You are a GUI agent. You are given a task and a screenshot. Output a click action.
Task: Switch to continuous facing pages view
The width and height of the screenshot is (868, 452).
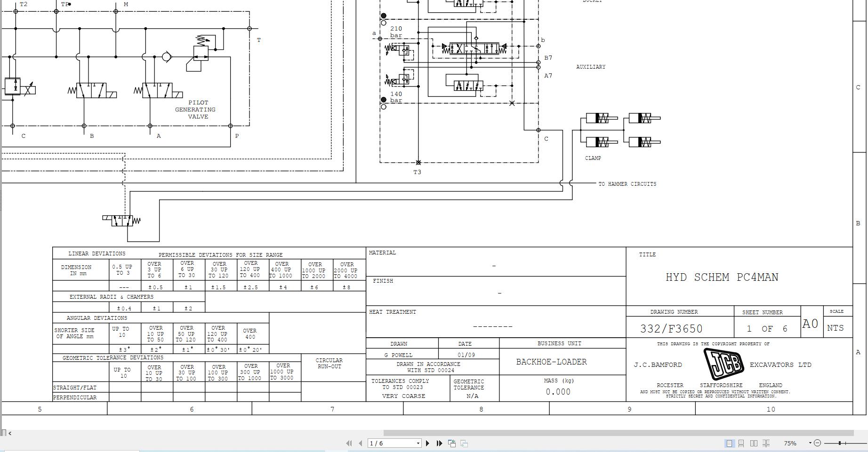tap(766, 443)
